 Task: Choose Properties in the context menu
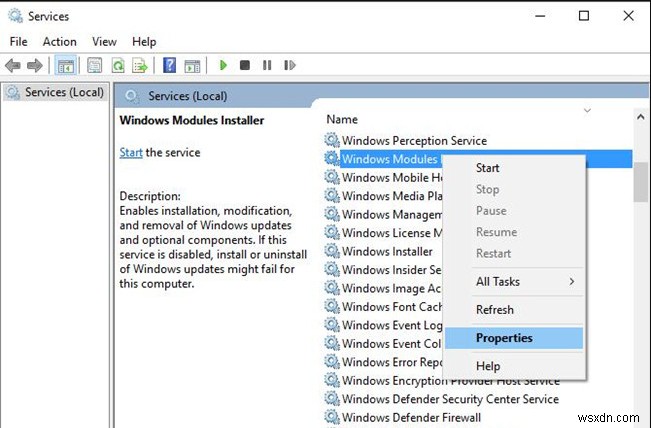coord(514,338)
